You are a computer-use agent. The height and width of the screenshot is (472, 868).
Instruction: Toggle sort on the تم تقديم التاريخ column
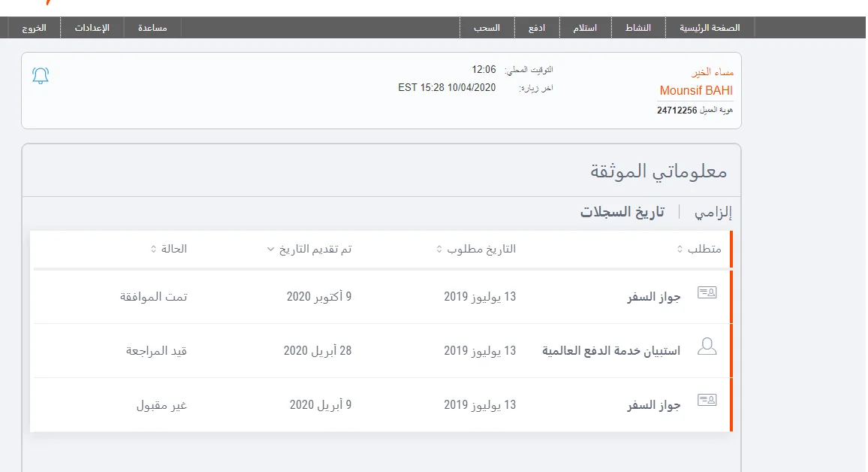309,249
